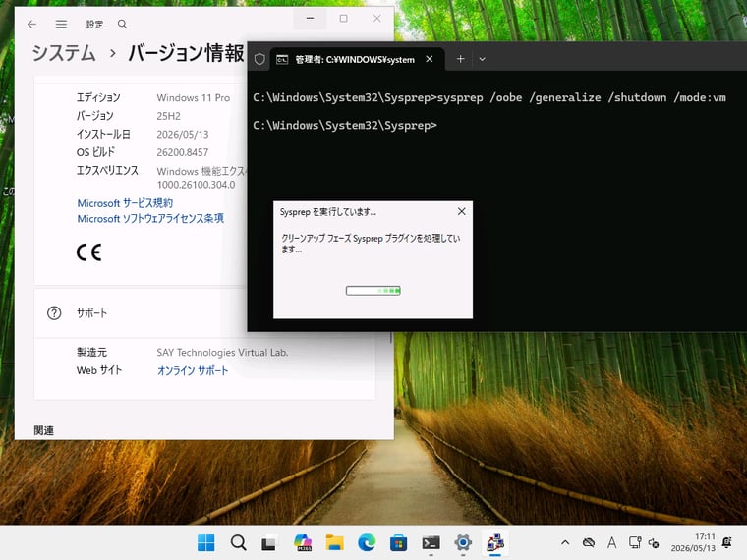747x560 pixels.
Task: Open the Windows Start menu
Action: (205, 543)
